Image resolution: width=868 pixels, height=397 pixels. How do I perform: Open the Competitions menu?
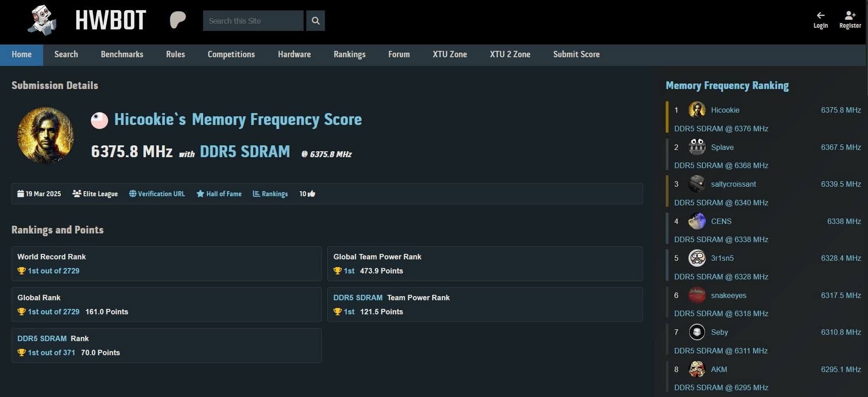click(x=231, y=55)
